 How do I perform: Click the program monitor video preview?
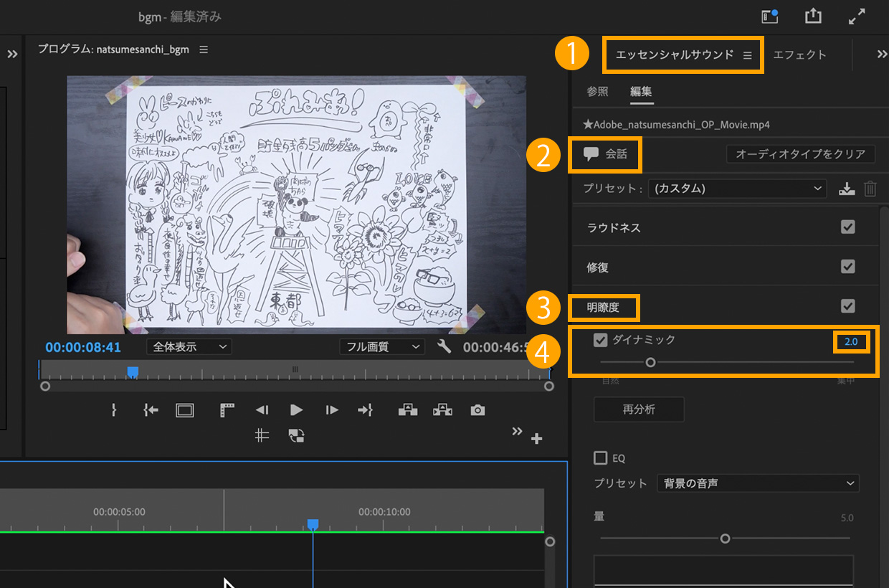click(296, 204)
